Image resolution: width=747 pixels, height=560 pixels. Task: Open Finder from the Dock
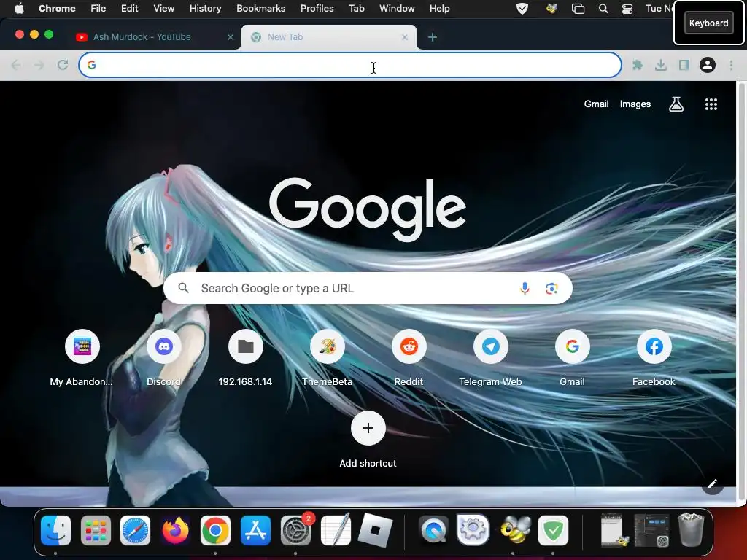(55, 531)
